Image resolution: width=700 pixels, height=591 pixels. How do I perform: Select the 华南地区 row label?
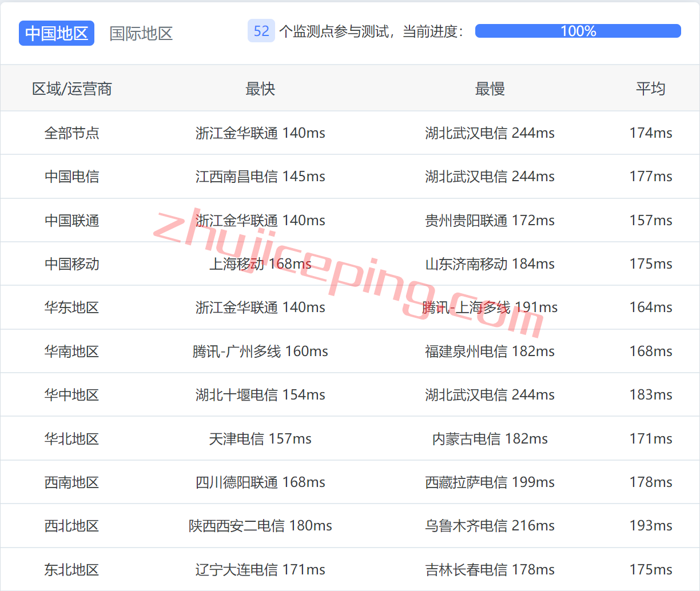(x=72, y=351)
